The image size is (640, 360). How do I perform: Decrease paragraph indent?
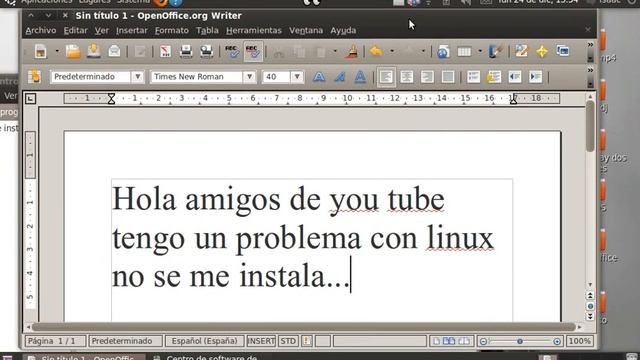[x=515, y=77]
